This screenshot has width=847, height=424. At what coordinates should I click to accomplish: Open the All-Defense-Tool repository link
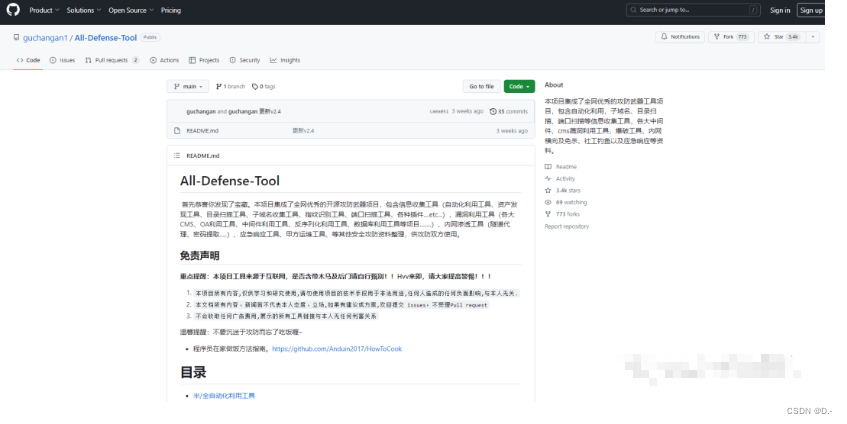pos(106,38)
